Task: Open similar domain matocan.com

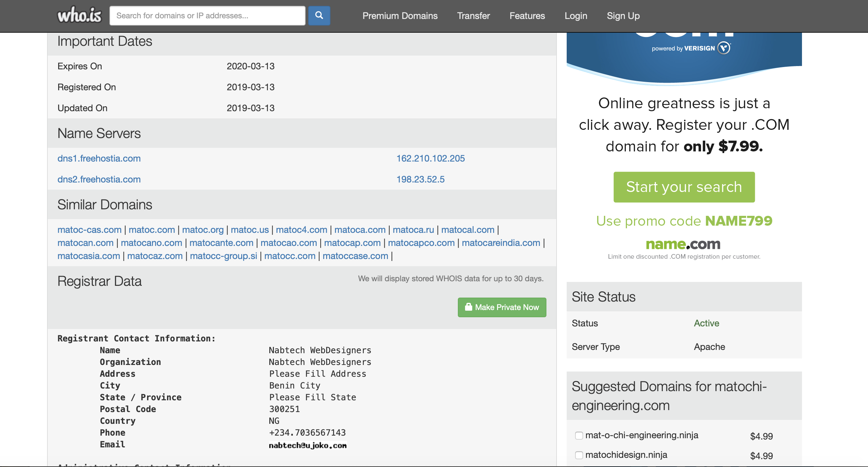Action: (85, 243)
